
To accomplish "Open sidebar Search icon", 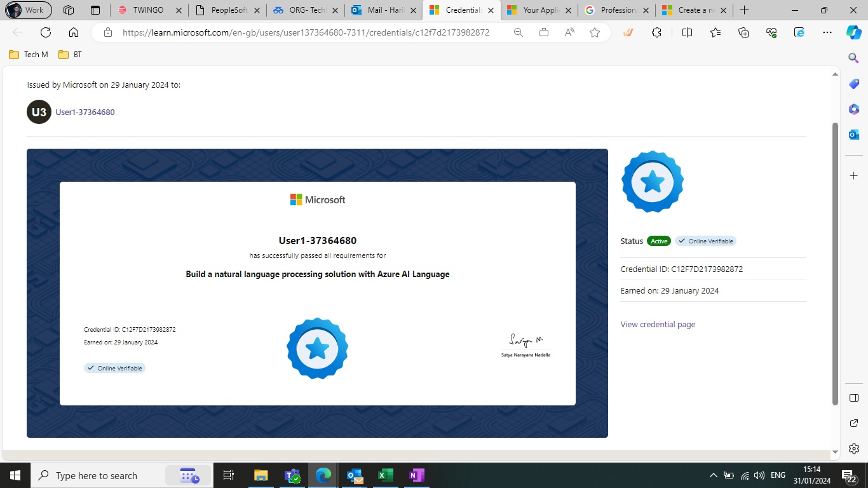I will pos(854,58).
